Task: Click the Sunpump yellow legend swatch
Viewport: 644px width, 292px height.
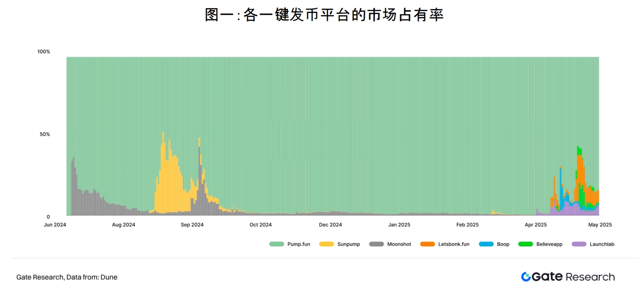Action: point(327,244)
